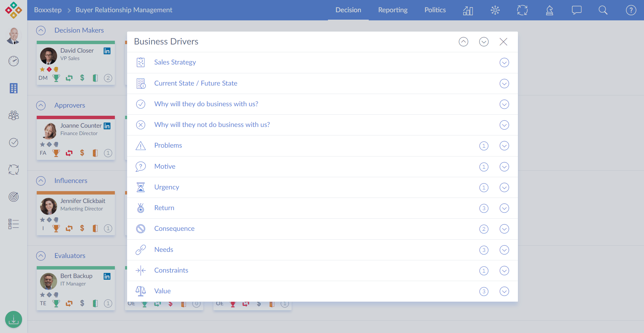Expand the Value row chevron

click(x=504, y=292)
